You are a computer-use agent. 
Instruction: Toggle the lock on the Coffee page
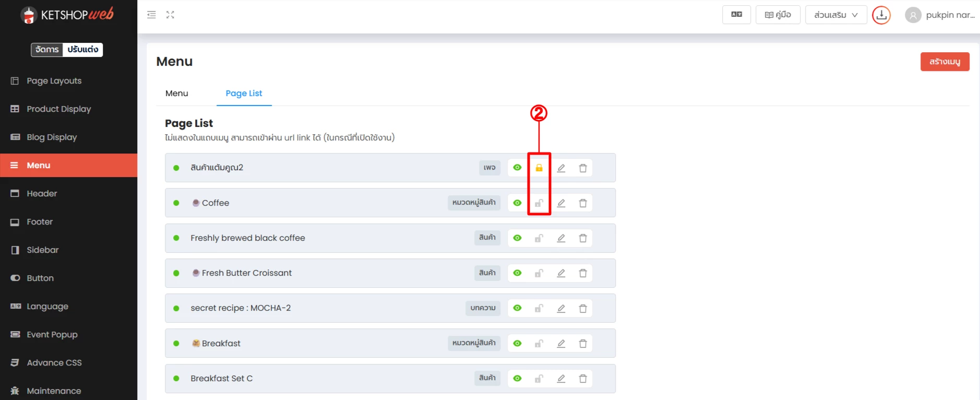point(539,203)
